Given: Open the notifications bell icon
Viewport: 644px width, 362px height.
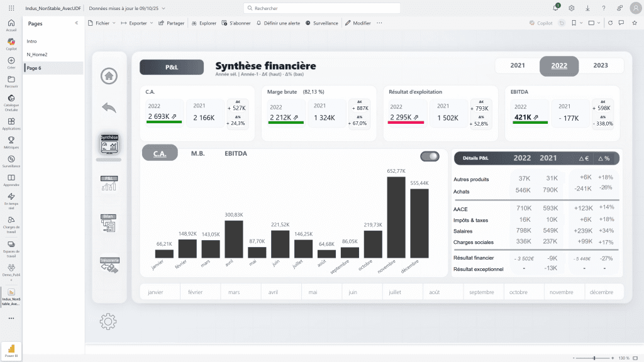Looking at the screenshot, I should click(x=556, y=8).
